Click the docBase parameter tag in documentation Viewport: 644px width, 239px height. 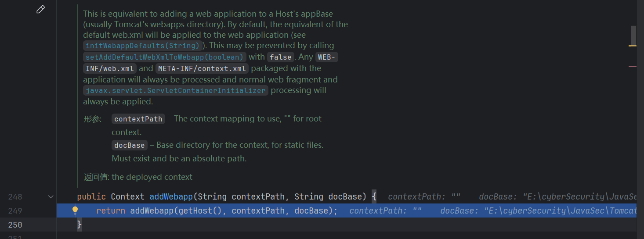pyautogui.click(x=129, y=145)
